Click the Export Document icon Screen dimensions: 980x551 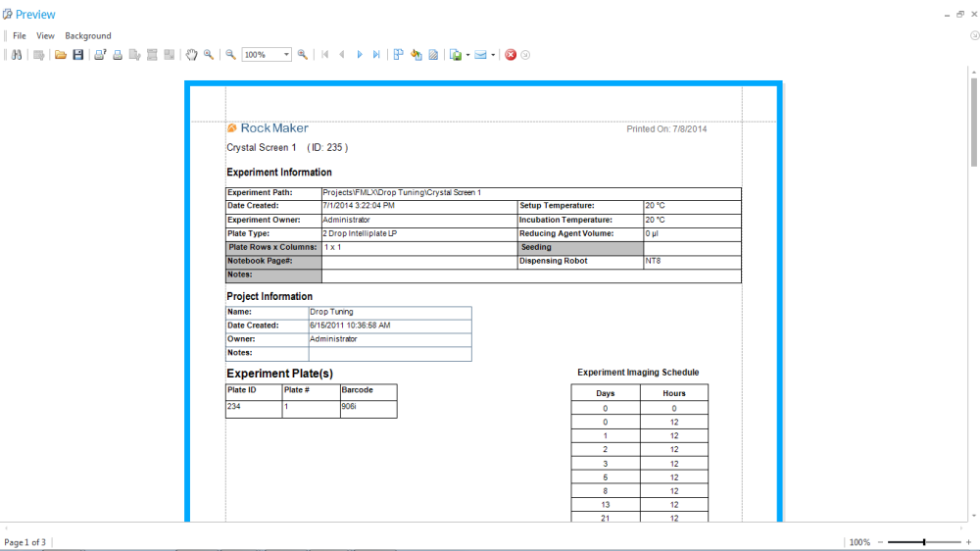click(456, 55)
